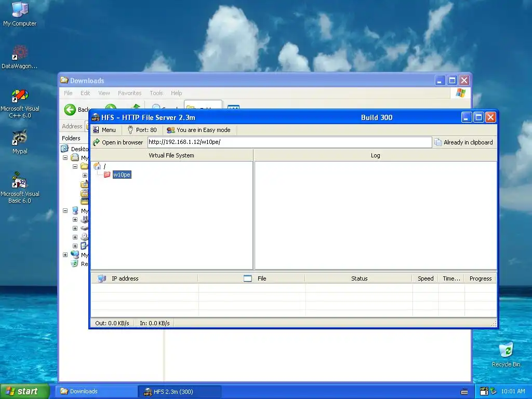Click the Speed column header
The width and height of the screenshot is (532, 399).
[425, 278]
